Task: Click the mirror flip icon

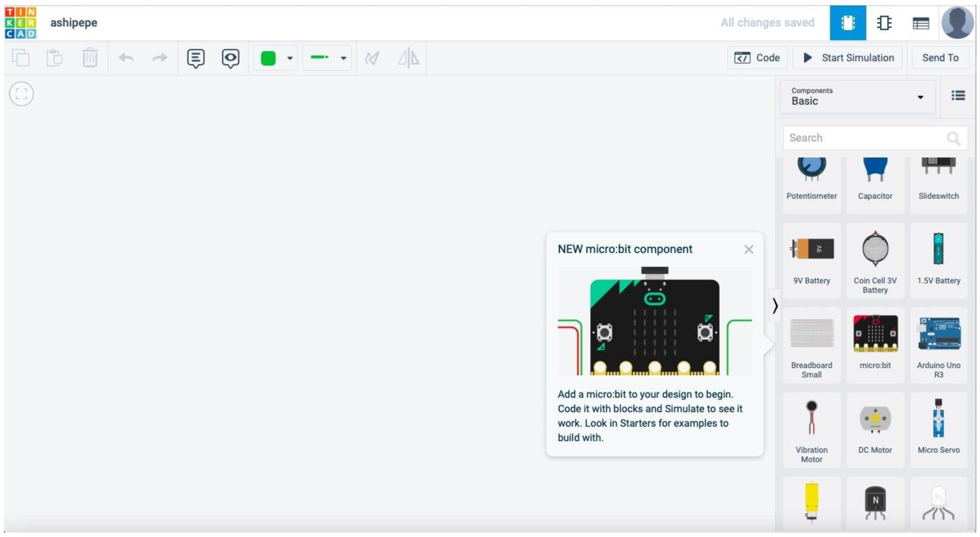Action: click(408, 58)
